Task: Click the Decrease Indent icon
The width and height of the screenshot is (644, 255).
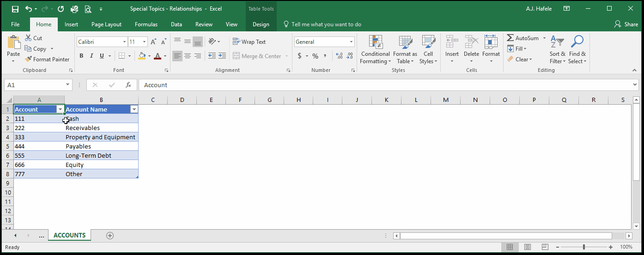Action: pos(212,56)
